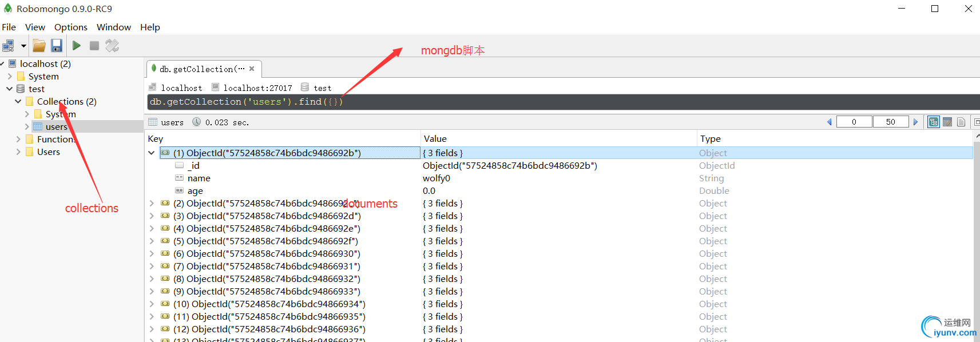This screenshot has width=980, height=342.
Task: Expand the System folder under localhost
Action: [x=10, y=76]
